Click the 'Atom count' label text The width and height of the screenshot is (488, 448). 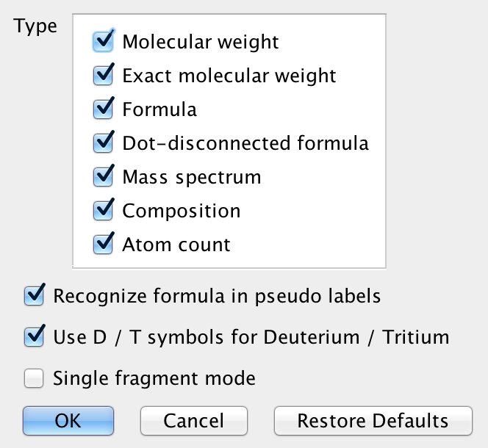coord(176,245)
